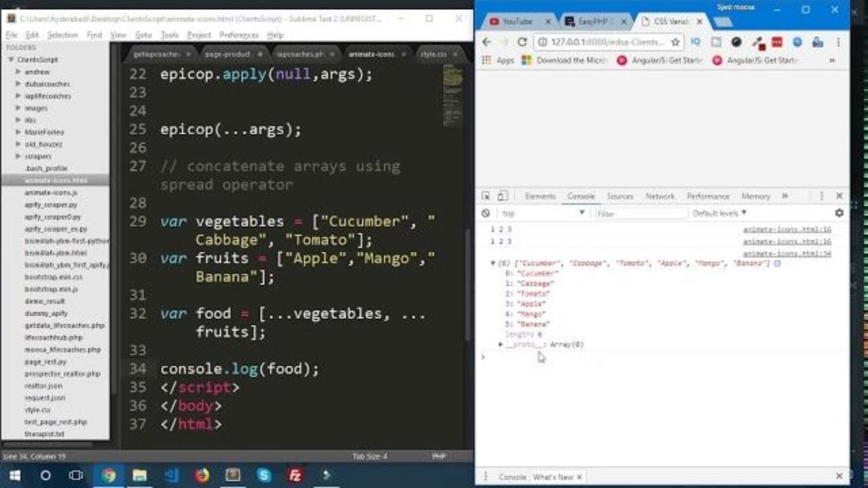Open the Preferences menu in Sublime
Screen dimensions: 868x488
pyautogui.click(x=239, y=35)
